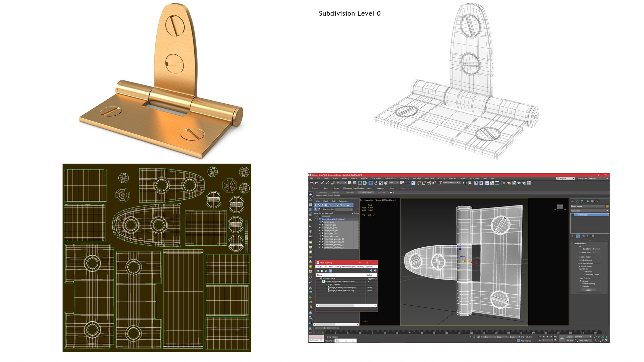Open the Utilities wrench tab
Screen dimensions: 644x362
pyautogui.click(x=597, y=201)
